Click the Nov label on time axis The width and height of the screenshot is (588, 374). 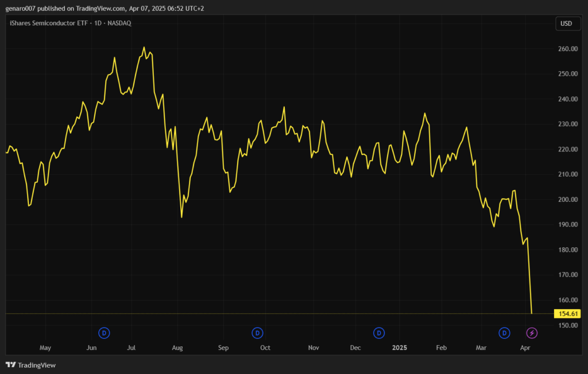click(314, 348)
